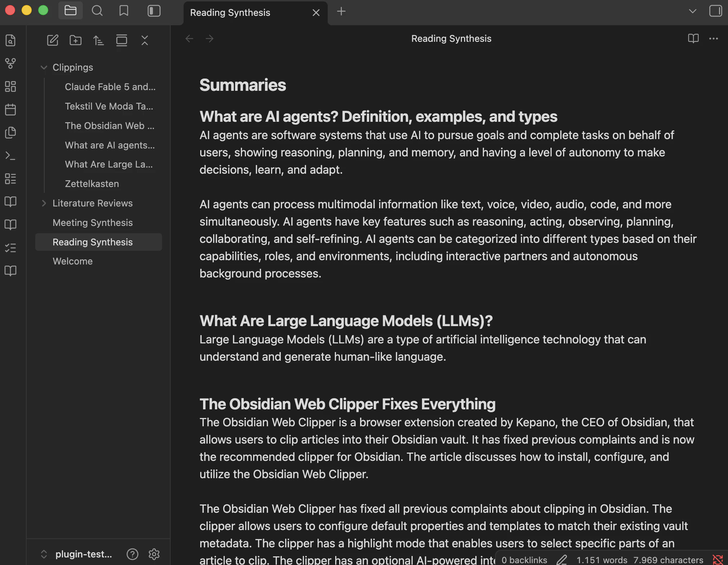Open today's daily note calendar icon

tap(10, 110)
